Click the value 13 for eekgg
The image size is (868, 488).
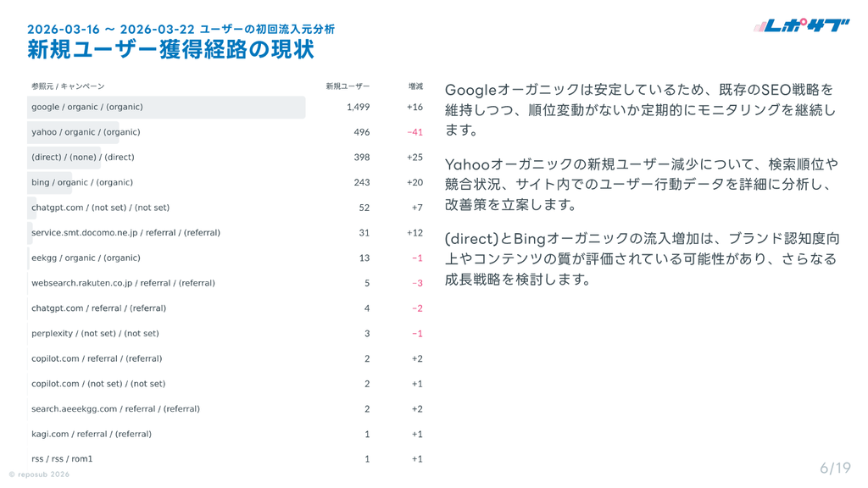tap(364, 258)
